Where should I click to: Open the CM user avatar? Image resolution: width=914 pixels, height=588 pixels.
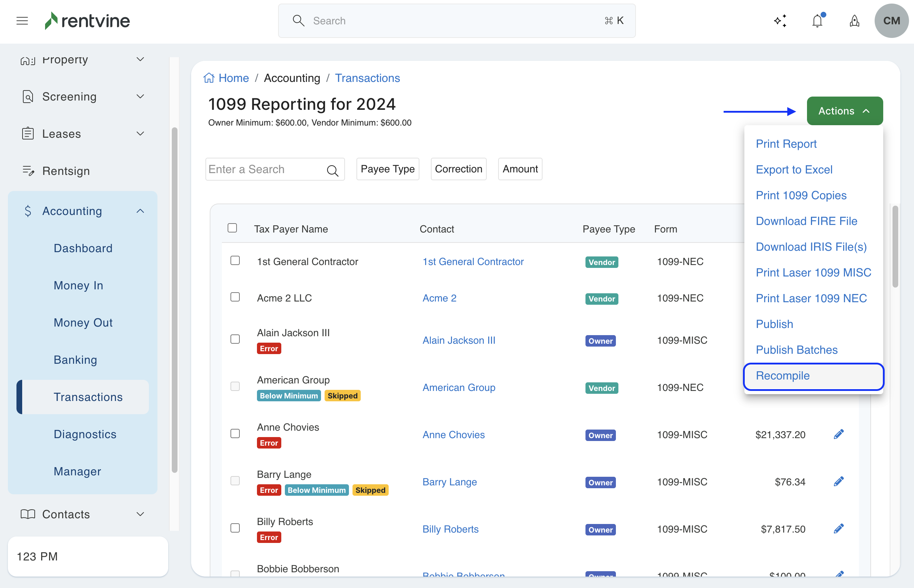click(891, 21)
